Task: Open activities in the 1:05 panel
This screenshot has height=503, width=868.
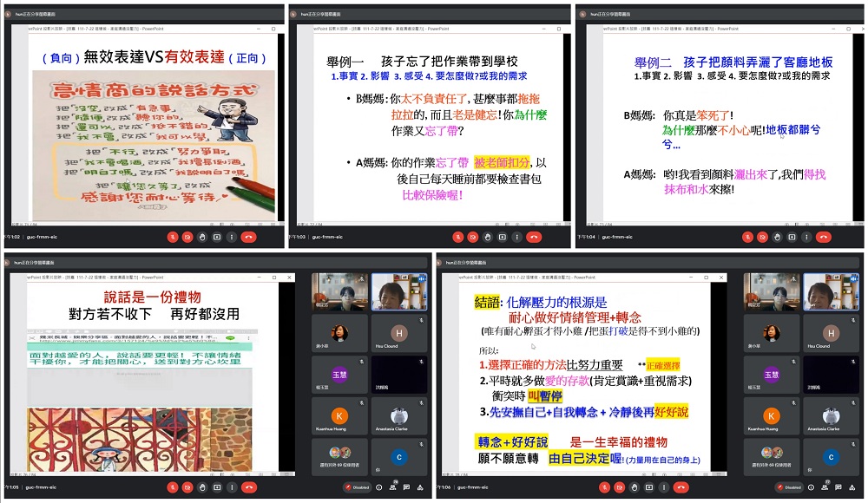Action: tap(420, 487)
